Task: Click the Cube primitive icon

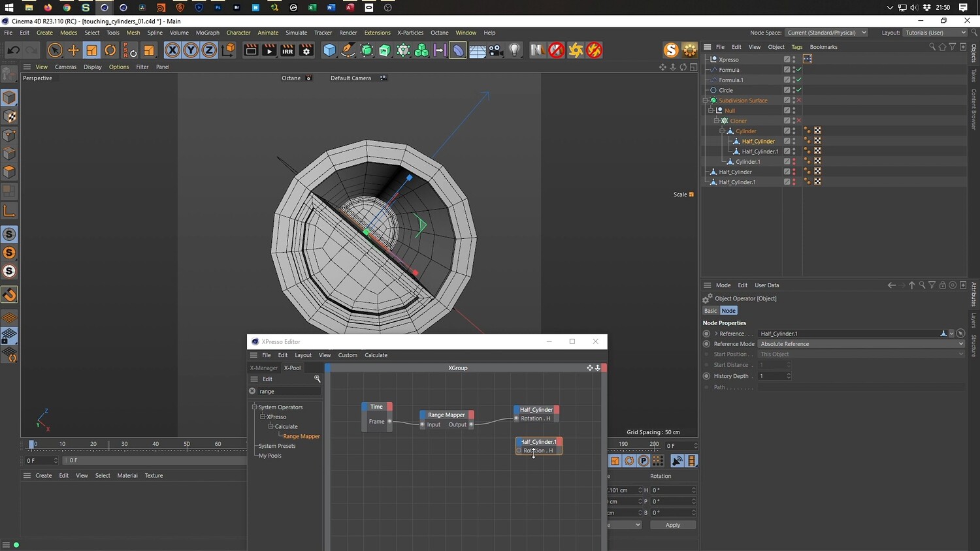Action: (x=329, y=50)
